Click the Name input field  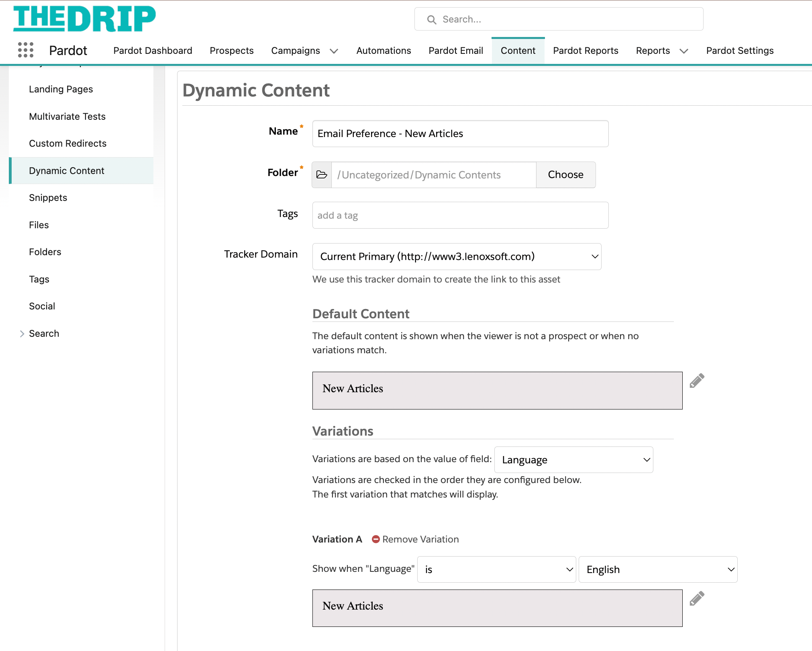tap(460, 134)
